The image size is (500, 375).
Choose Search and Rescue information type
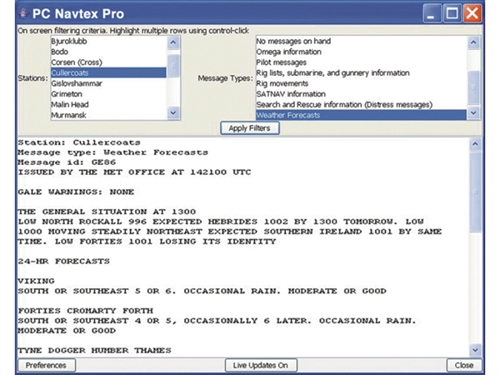[x=361, y=104]
